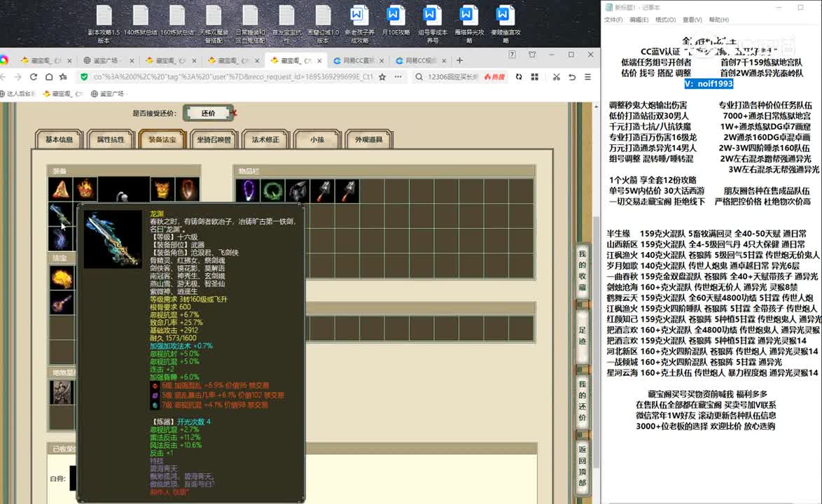Screen dimensions: 822x504
Task: Open Notepad 编辑(E) menu
Action: point(639,20)
